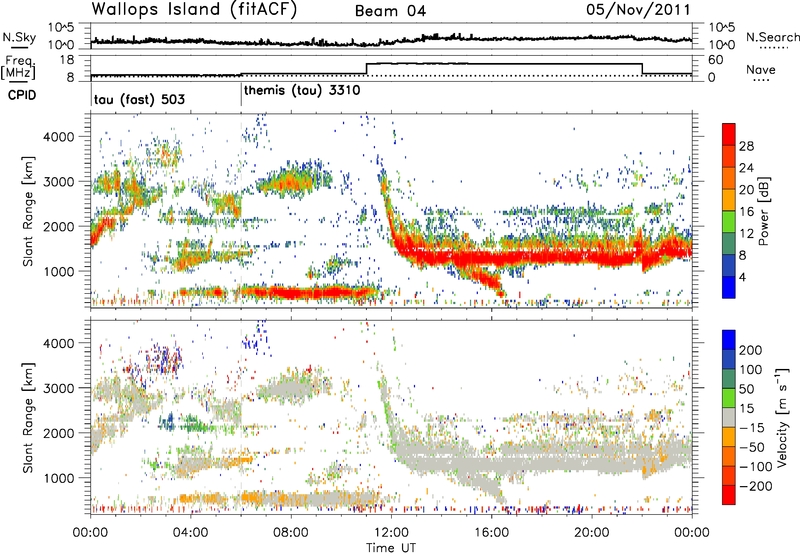This screenshot has width=800, height=554.
Task: Click the Wallops Island (fitACF) title
Action: pos(194,9)
